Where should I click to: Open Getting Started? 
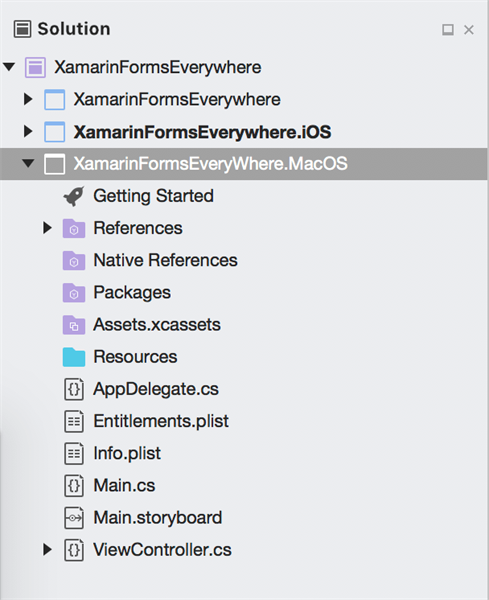153,196
